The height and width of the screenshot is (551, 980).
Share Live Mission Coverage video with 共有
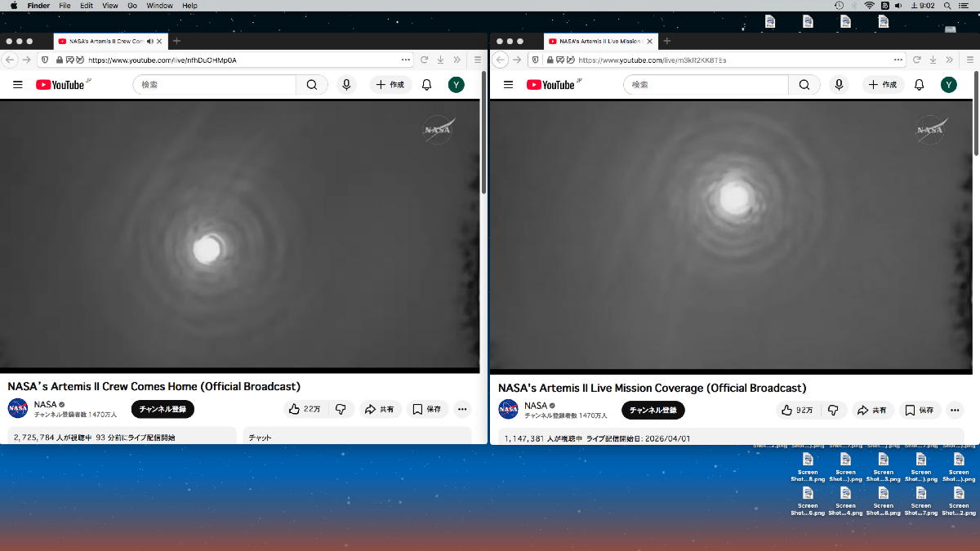tap(873, 410)
